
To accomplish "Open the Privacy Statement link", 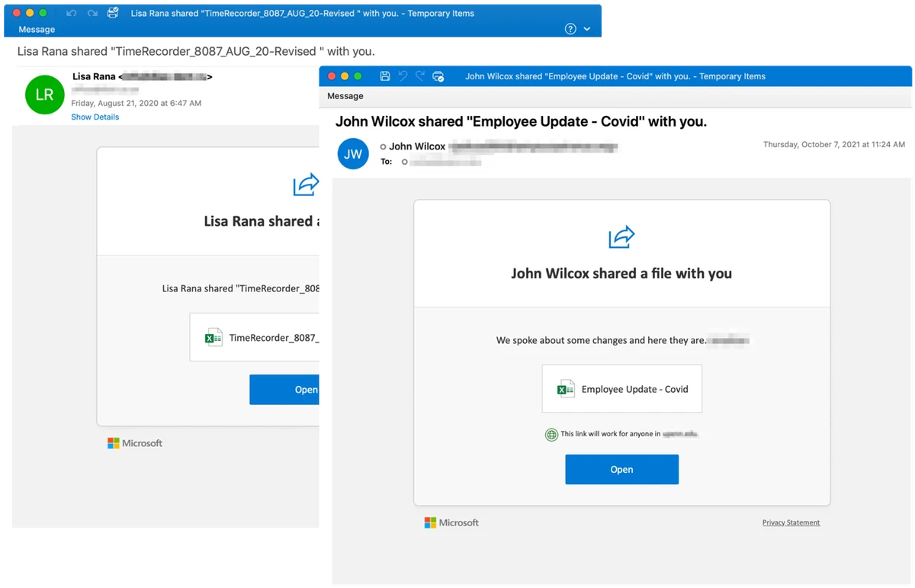I will (x=791, y=522).
